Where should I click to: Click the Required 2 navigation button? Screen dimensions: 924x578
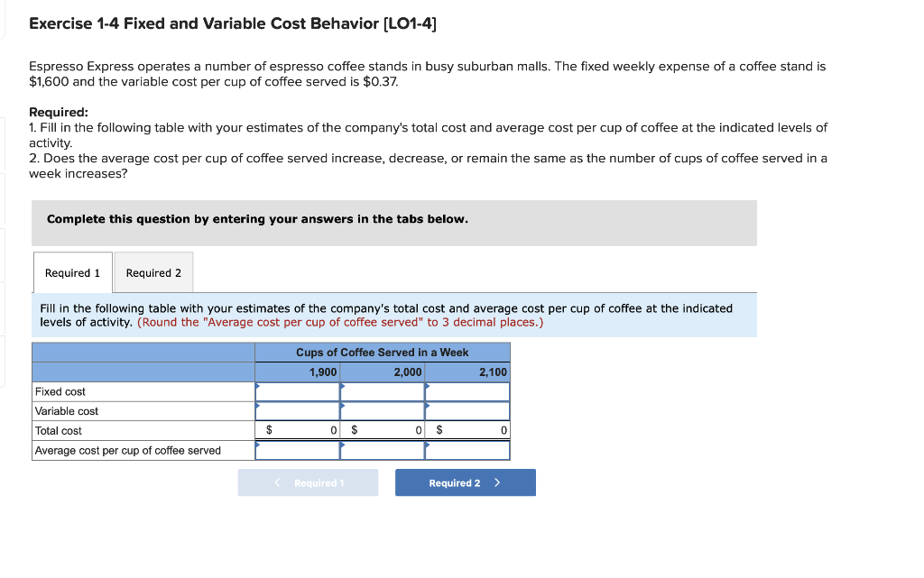[465, 482]
